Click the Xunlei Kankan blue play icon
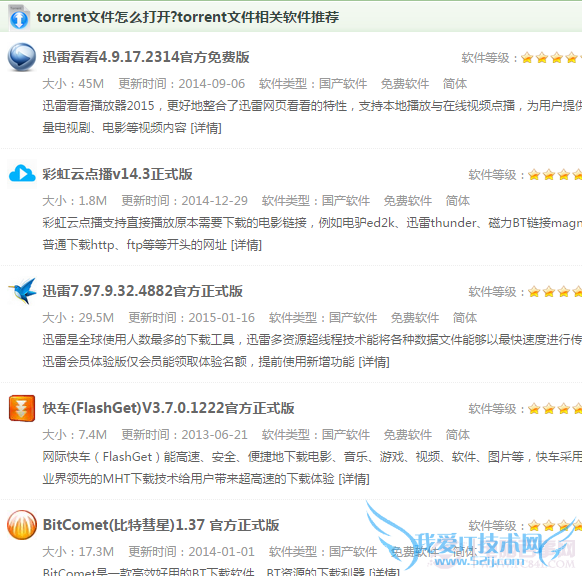582x576 pixels. coord(22,57)
